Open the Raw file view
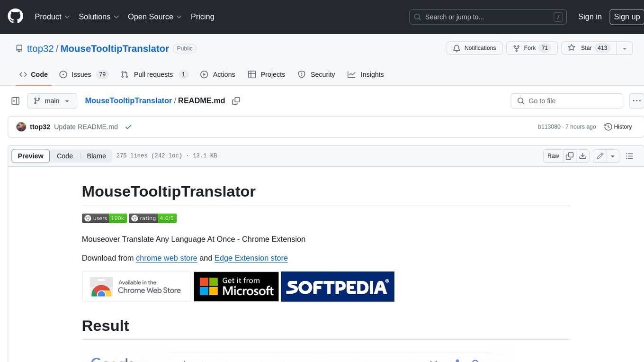 [553, 156]
